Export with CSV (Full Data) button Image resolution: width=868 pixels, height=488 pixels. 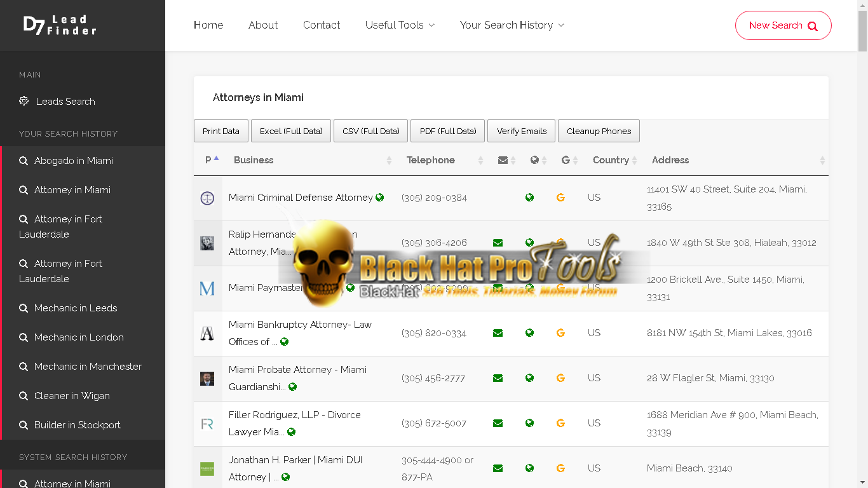(x=371, y=131)
